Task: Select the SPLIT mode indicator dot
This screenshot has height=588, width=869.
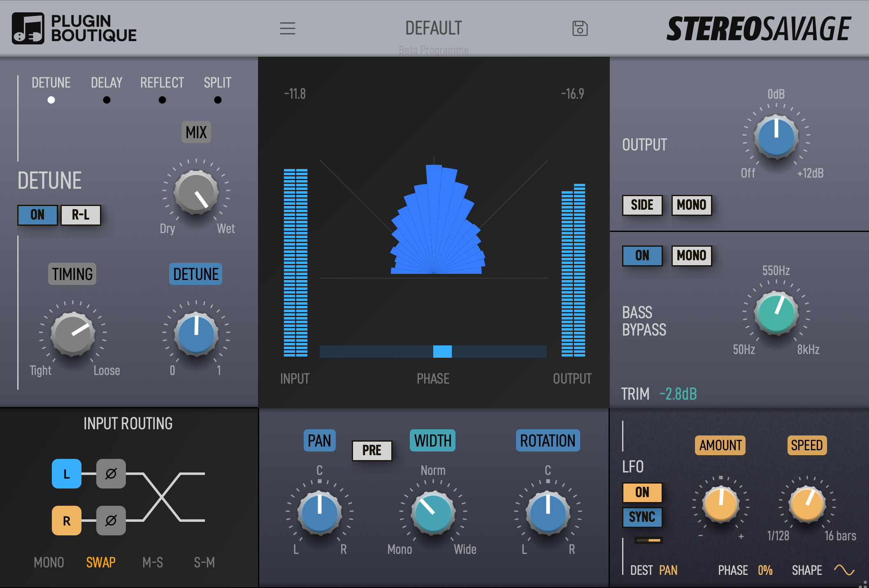Action: point(218,100)
